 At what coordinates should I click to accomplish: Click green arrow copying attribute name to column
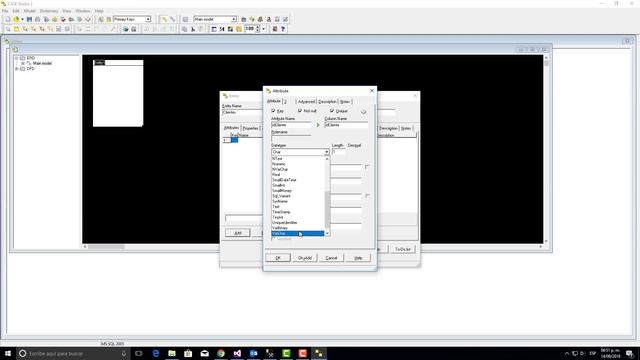(318, 125)
